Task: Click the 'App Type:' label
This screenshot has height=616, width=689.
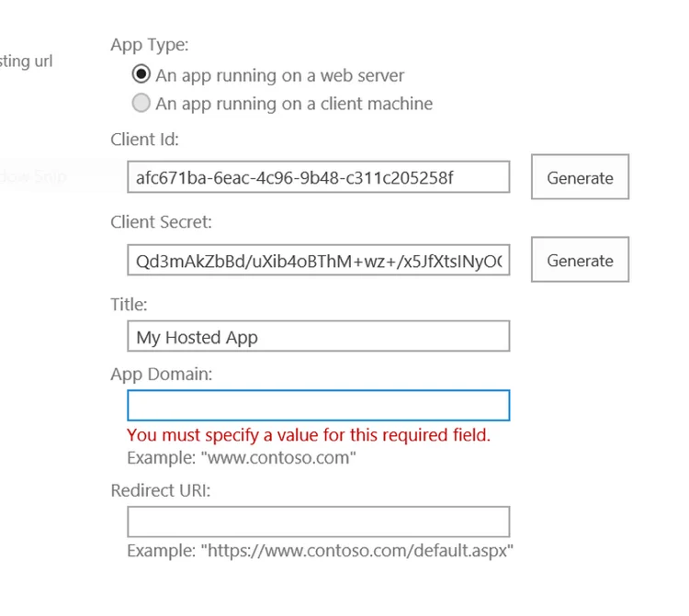Action: [150, 45]
